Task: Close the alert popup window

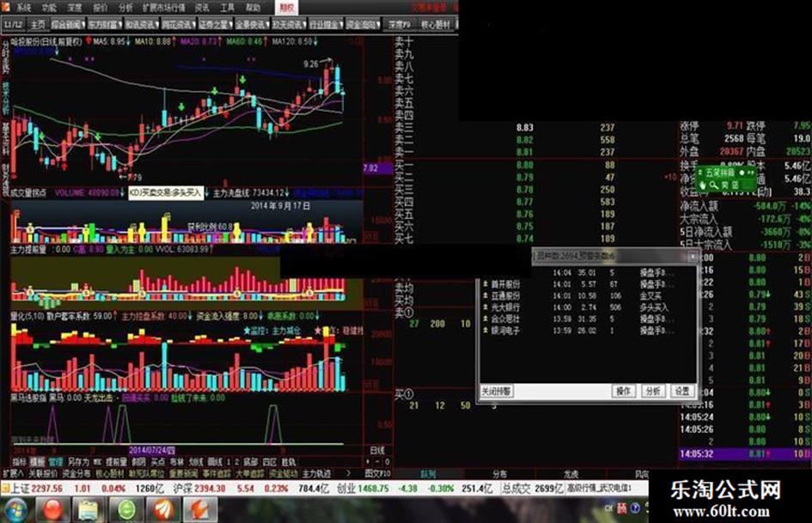Action: coord(693,256)
